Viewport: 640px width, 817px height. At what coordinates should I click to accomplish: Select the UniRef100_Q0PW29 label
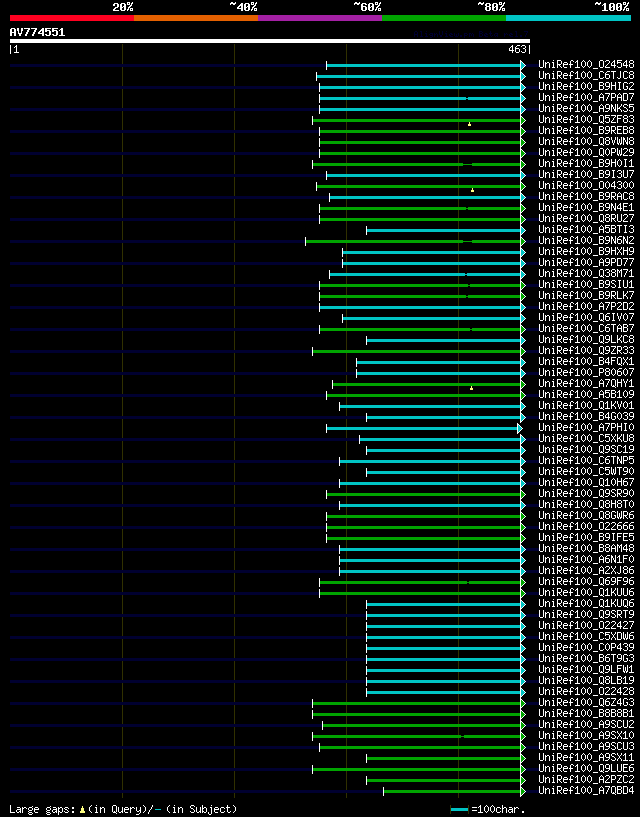pyautogui.click(x=586, y=152)
